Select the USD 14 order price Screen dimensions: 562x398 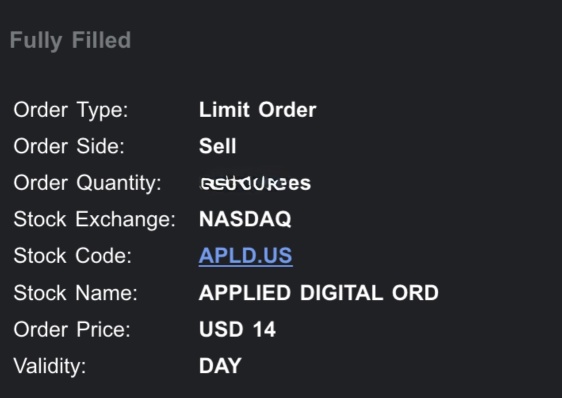(237, 329)
